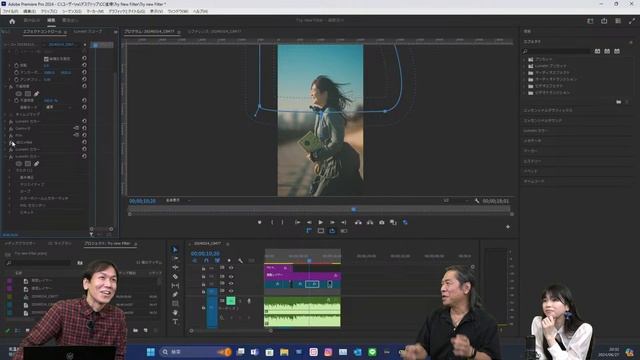Open the 描画モード blend mode dropdown
640x360 pixels.
point(58,107)
